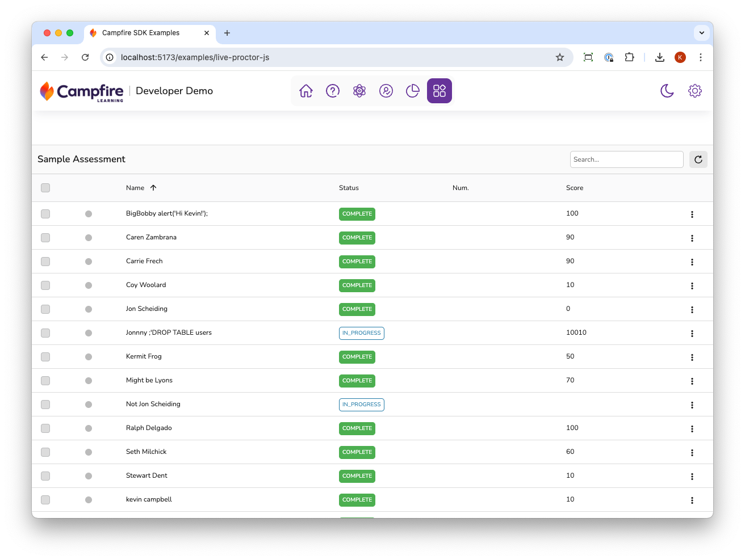Check the BigBobby row checkbox
The width and height of the screenshot is (745, 560).
tap(45, 214)
